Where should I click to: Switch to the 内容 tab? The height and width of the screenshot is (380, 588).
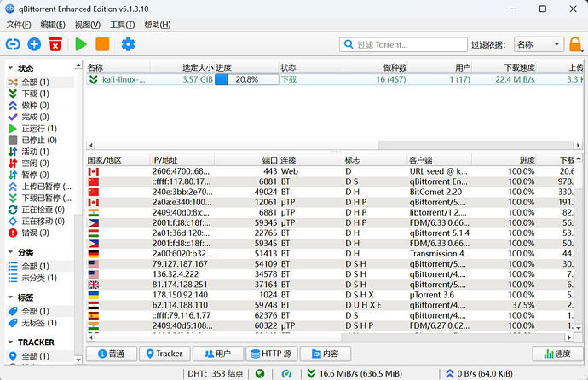[326, 354]
